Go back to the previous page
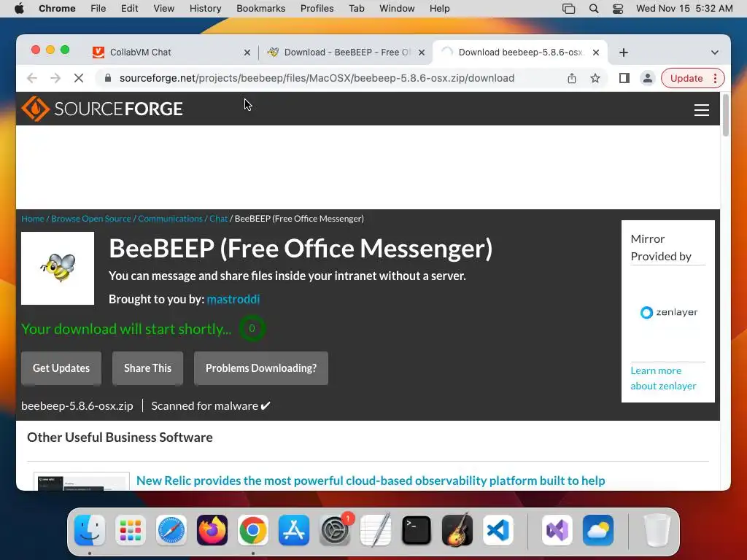The height and width of the screenshot is (560, 747). coord(32,78)
